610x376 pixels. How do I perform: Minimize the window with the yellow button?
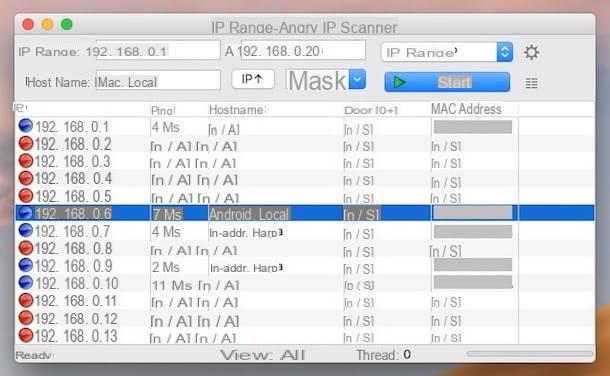coord(47,24)
